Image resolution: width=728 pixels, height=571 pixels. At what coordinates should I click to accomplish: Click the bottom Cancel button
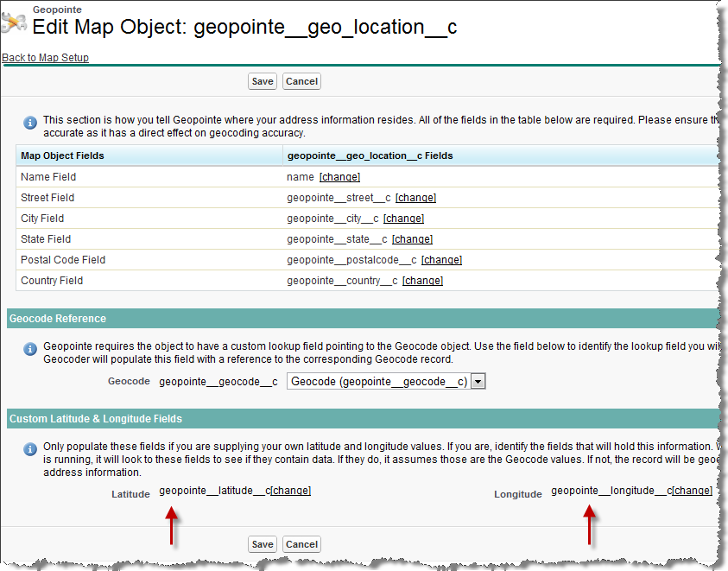tap(301, 544)
